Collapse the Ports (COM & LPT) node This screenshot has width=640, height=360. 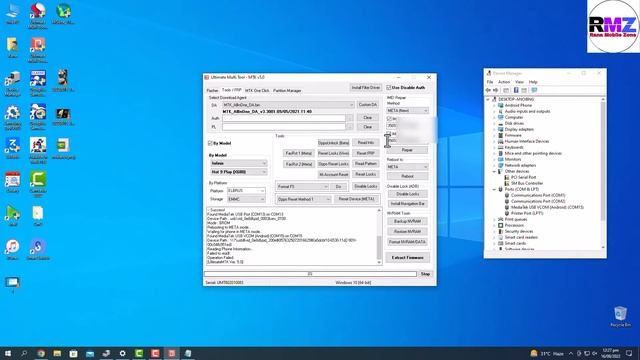point(494,189)
